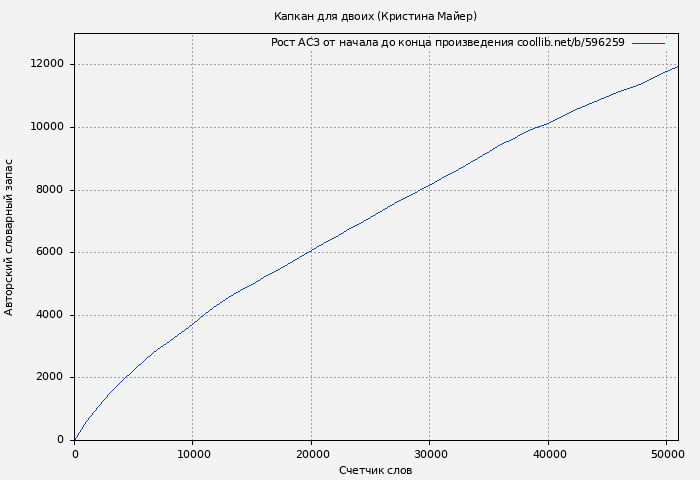
Task: Click the y-axis tick label 12000
Action: (47, 64)
